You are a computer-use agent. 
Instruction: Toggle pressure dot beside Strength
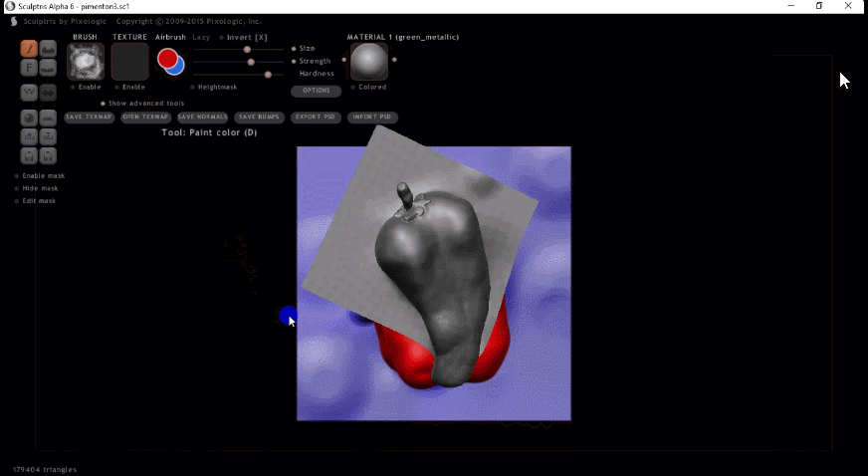click(x=294, y=62)
